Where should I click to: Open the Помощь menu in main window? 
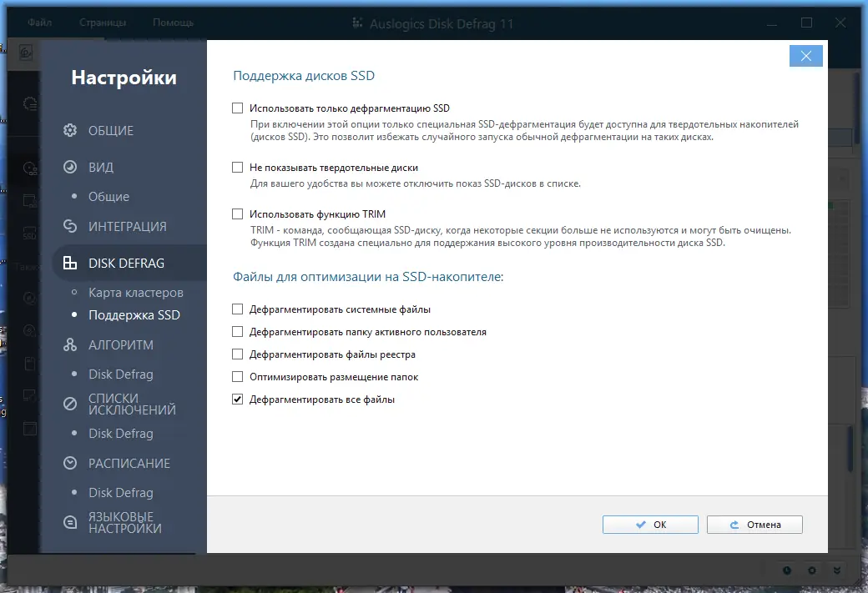174,23
